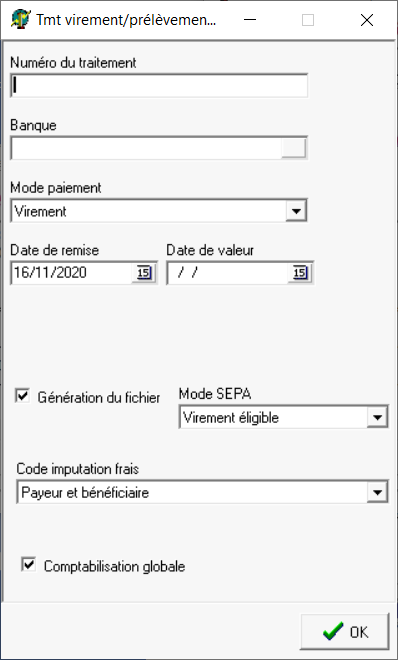Click the Numéro du traitement input field
398x660 pixels.
[159, 85]
